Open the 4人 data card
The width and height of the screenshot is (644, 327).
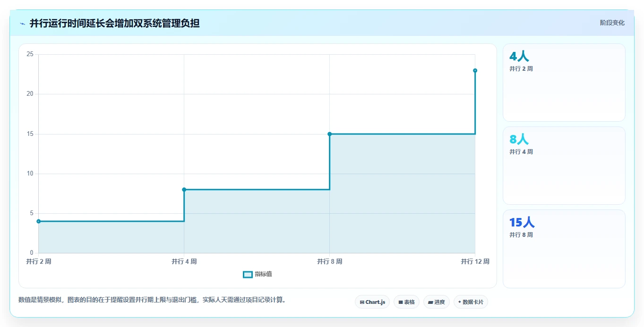pos(564,83)
